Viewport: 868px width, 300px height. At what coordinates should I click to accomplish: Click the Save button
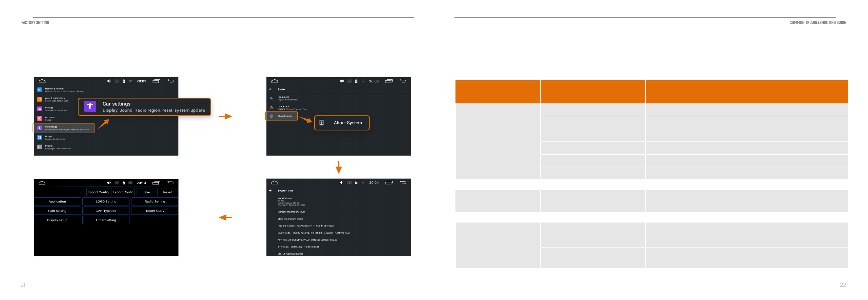[x=146, y=192]
